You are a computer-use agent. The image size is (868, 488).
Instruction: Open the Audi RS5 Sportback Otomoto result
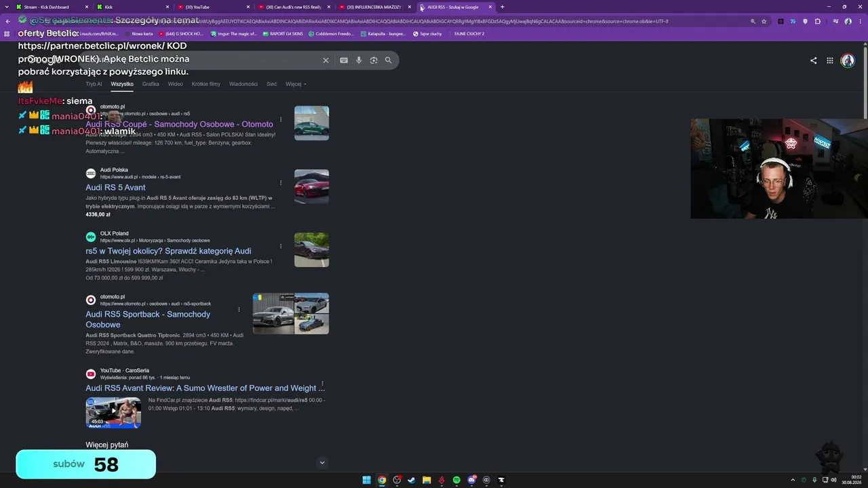coord(148,319)
